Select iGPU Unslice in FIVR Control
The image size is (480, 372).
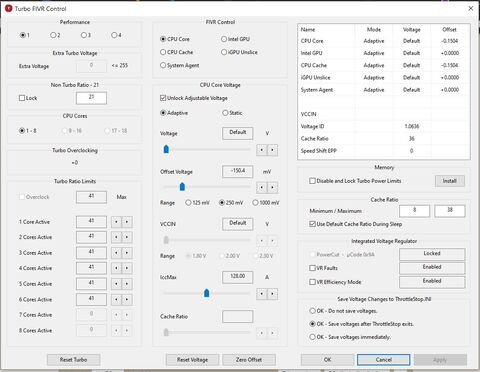coord(239,52)
